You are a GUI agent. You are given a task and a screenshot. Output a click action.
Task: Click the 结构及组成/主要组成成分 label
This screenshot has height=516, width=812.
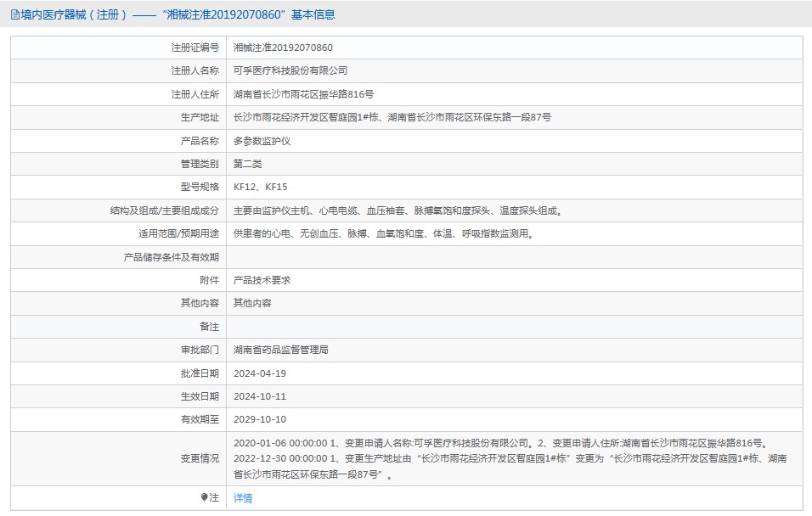tap(165, 210)
